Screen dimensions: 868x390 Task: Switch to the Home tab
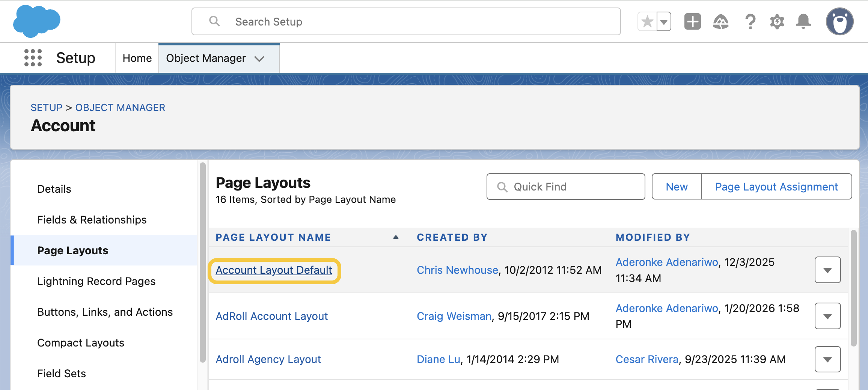point(137,58)
